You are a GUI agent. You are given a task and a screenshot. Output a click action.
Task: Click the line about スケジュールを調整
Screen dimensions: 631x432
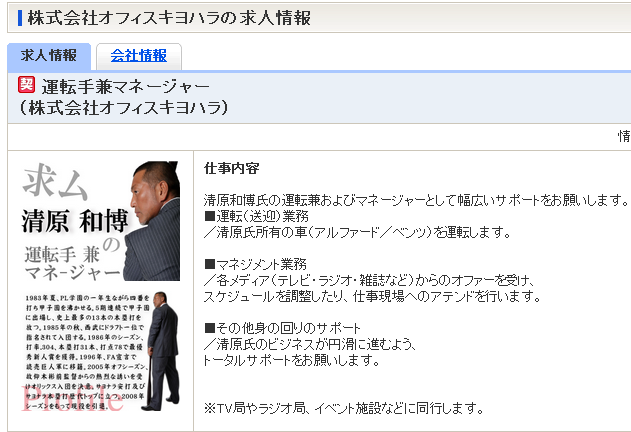point(372,296)
